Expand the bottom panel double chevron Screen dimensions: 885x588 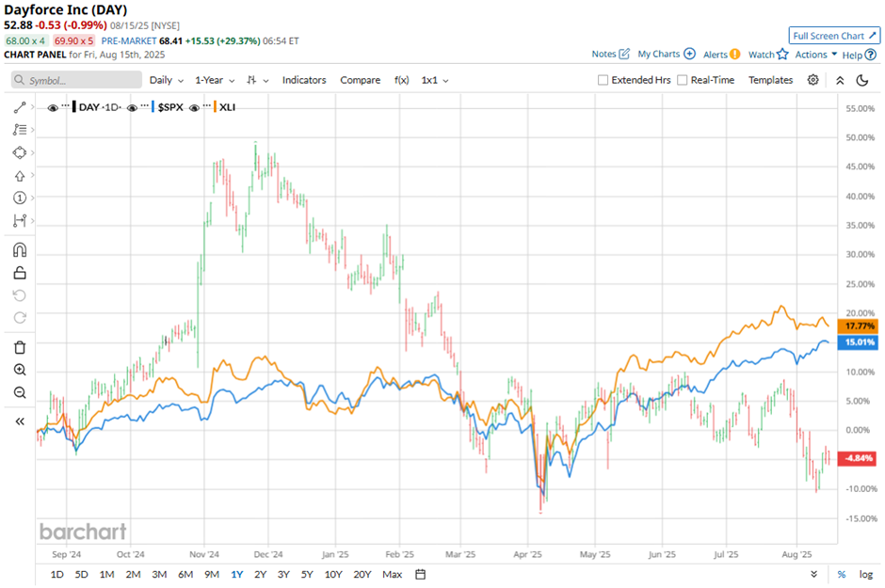[813, 575]
